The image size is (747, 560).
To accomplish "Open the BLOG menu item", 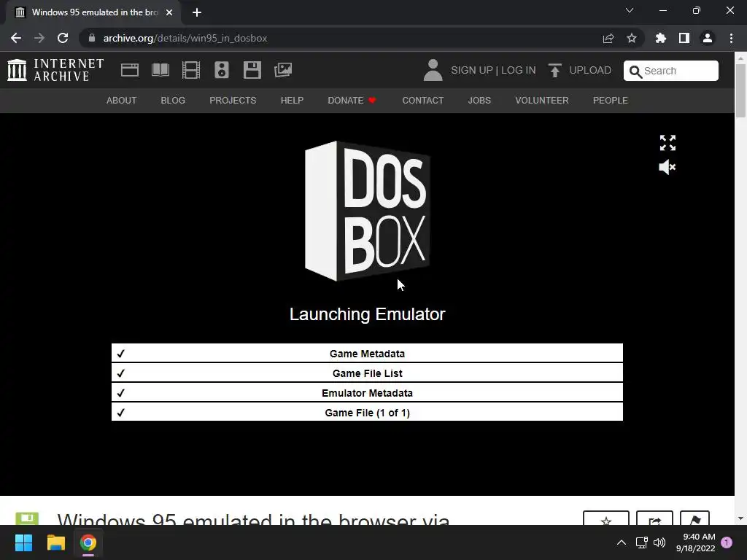I will [x=173, y=101].
